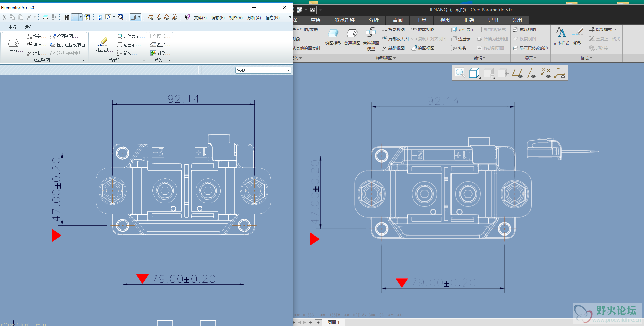Switch to the 继承迁移 tab in Creo
Screen dimensions: 644x326
coord(345,20)
